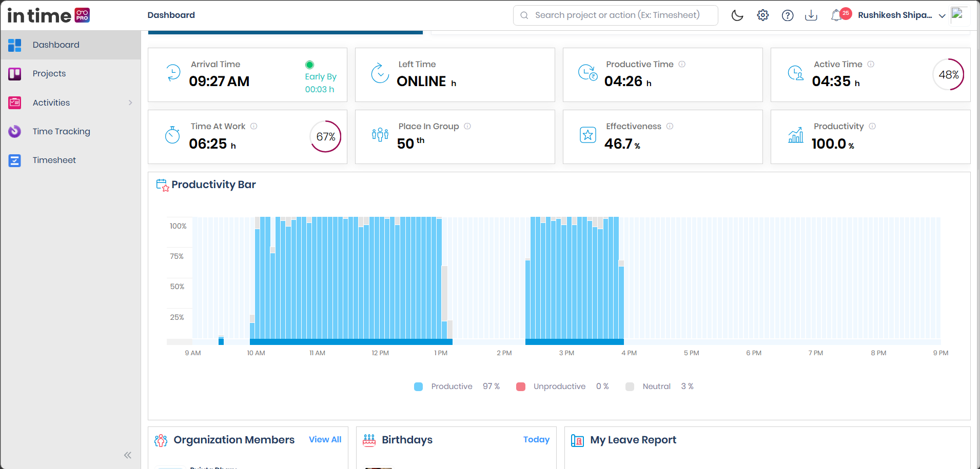Image resolution: width=980 pixels, height=469 pixels.
Task: Click the Productivity chart icon
Action: click(796, 135)
